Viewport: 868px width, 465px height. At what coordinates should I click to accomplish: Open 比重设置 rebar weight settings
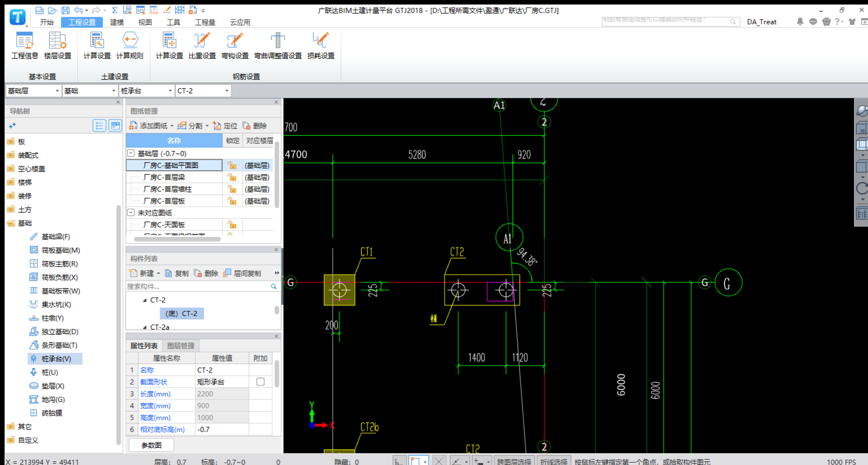tap(202, 45)
